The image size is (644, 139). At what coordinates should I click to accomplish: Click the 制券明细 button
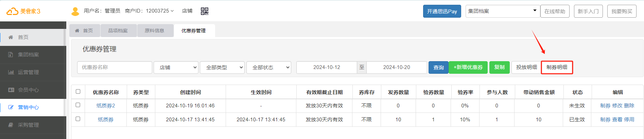(557, 67)
